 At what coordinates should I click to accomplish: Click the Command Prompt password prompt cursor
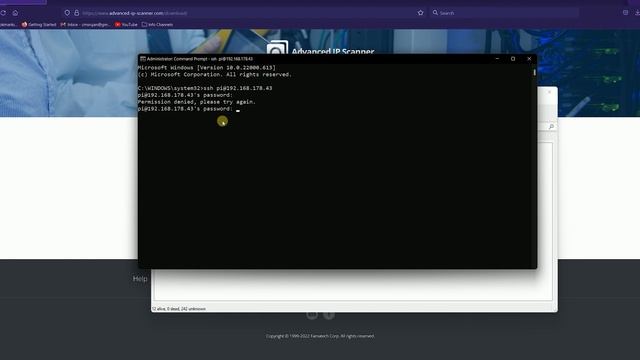tap(238, 110)
